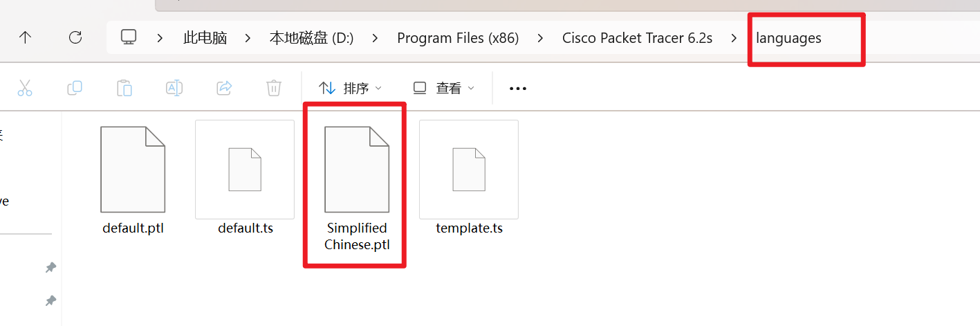Select the default.ptl file
Screen dimensions: 980x326
[x=133, y=179]
